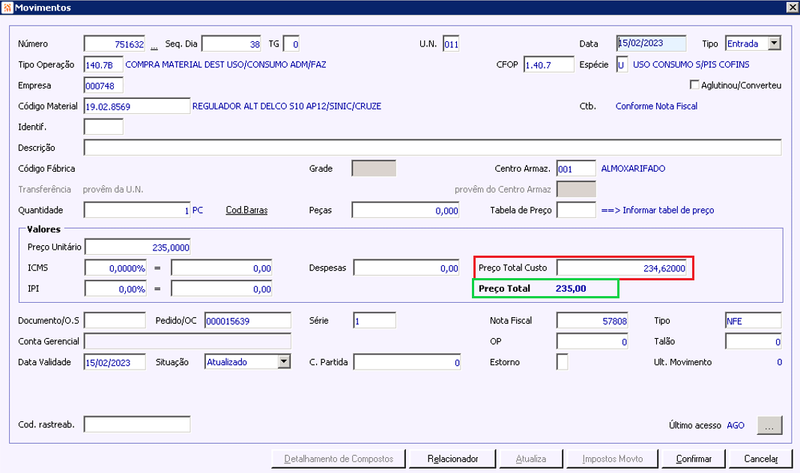800x473 pixels.
Task: Click the ellipsis next to Número field
Action: click(x=154, y=46)
